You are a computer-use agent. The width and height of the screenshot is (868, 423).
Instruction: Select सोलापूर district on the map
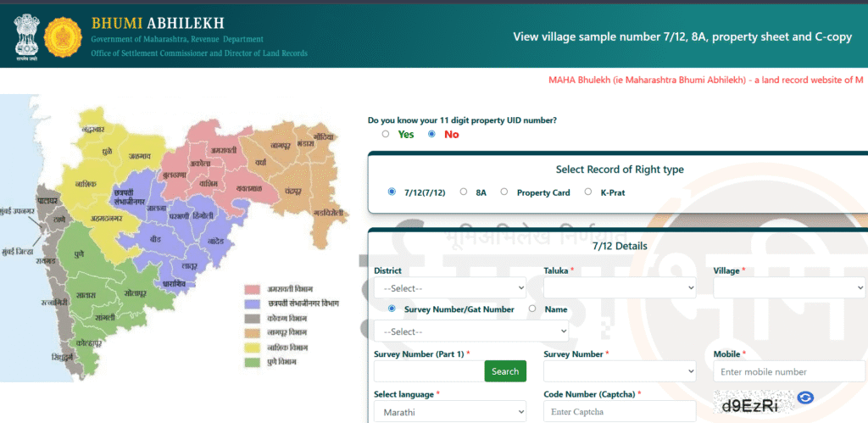coord(135,292)
